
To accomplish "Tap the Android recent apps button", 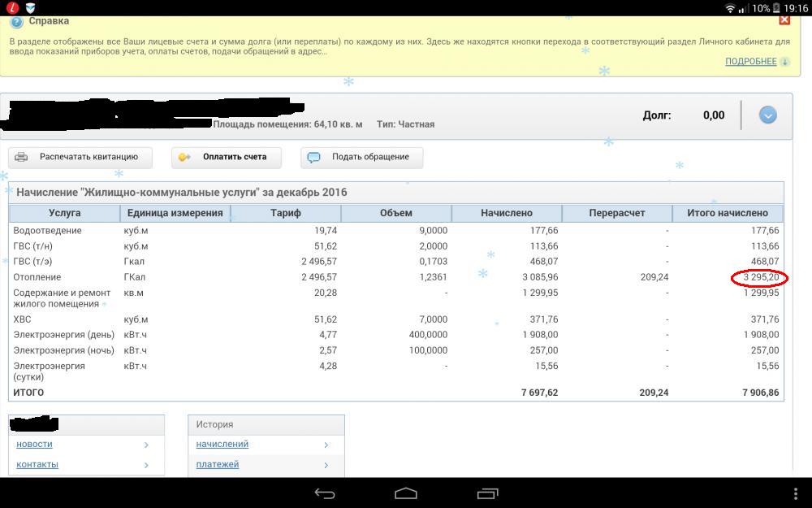I will pos(486,493).
